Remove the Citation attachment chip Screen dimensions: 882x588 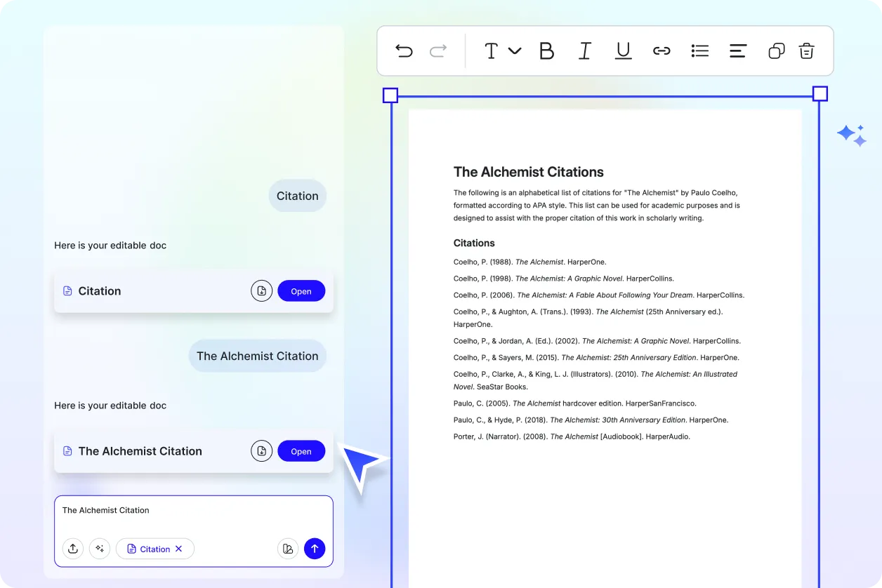[x=178, y=549]
